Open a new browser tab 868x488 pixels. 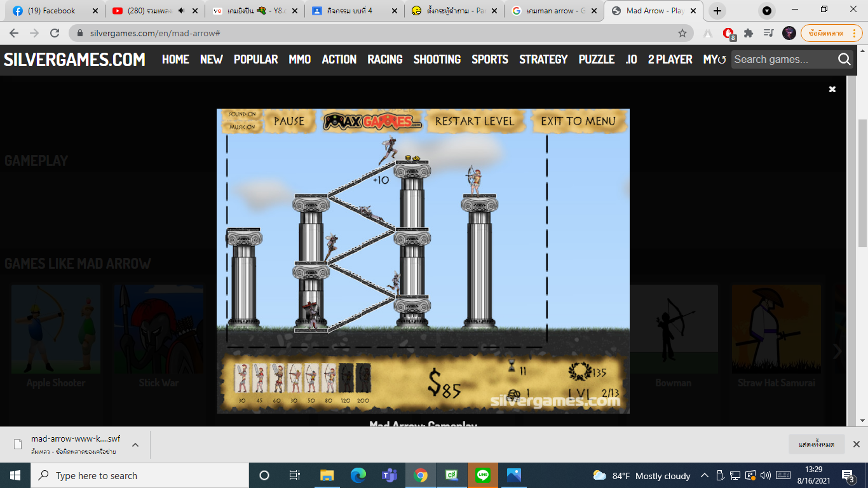[717, 11]
